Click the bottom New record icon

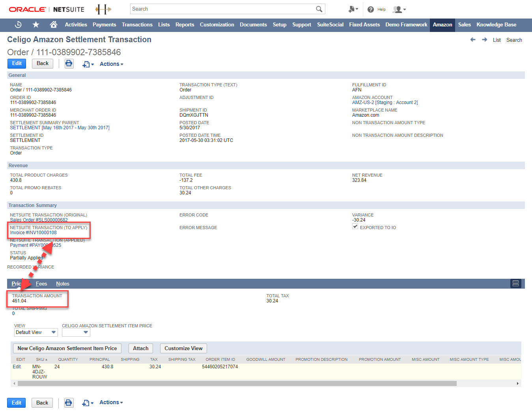coord(88,403)
